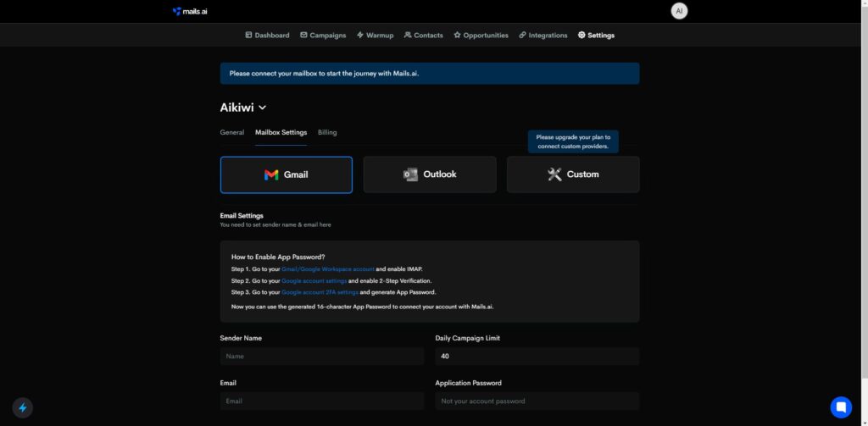Open the Warmup page
Image resolution: width=868 pixels, height=426 pixels.
tap(376, 35)
